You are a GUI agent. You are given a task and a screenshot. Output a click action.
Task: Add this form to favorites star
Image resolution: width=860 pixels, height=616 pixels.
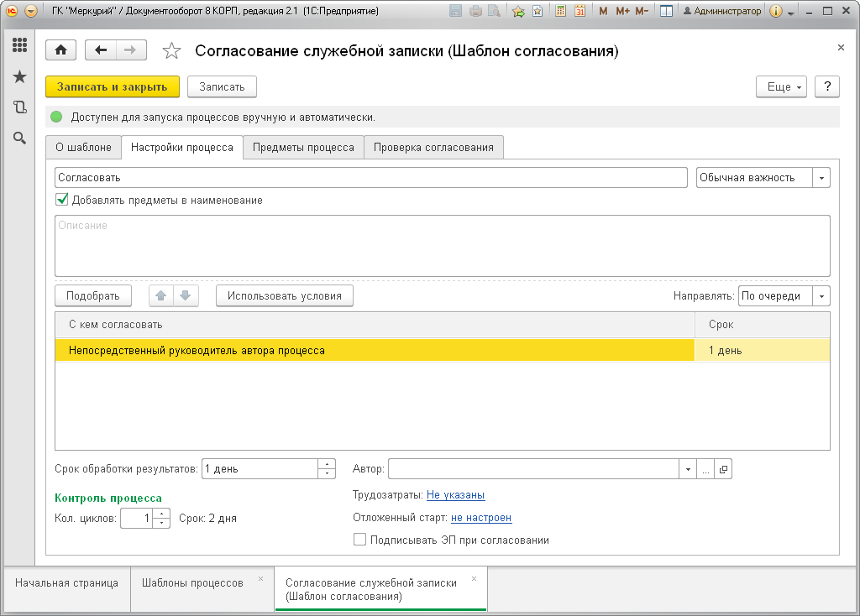point(171,51)
